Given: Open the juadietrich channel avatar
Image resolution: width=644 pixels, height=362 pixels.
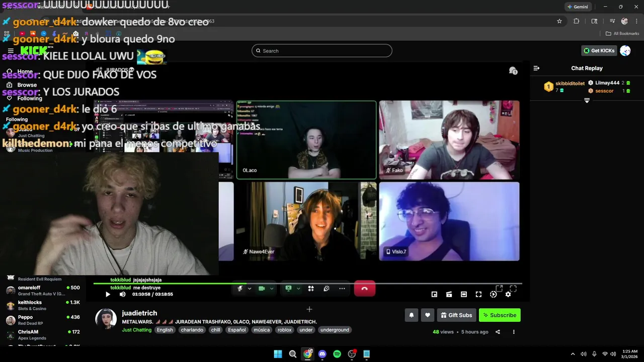Looking at the screenshot, I should [106, 319].
